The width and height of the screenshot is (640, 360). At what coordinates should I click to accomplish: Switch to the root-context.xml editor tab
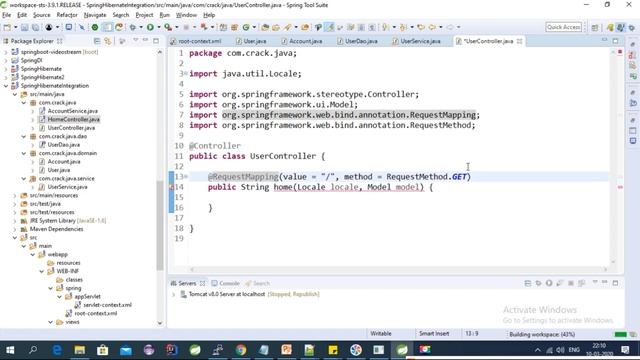pyautogui.click(x=196, y=41)
